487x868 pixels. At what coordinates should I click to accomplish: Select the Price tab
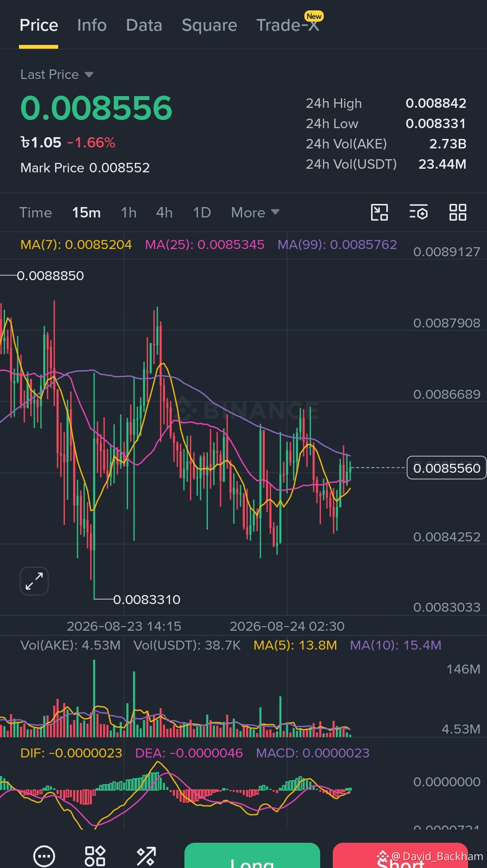(39, 25)
